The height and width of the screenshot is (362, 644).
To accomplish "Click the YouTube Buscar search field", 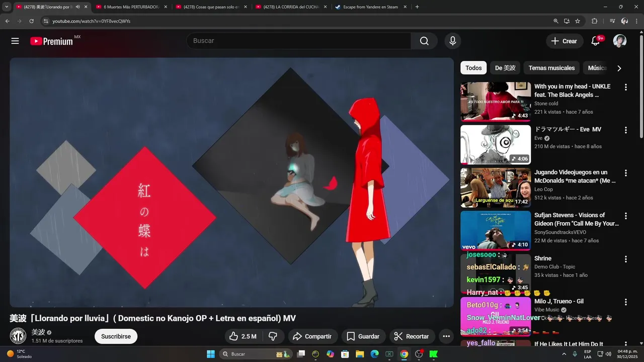I will pyautogui.click(x=299, y=41).
